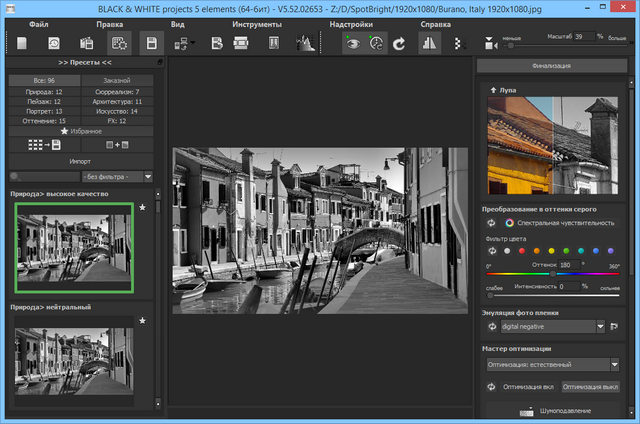The width and height of the screenshot is (640, 424).
Task: Click the histogram icon in the toolbar
Action: [305, 43]
